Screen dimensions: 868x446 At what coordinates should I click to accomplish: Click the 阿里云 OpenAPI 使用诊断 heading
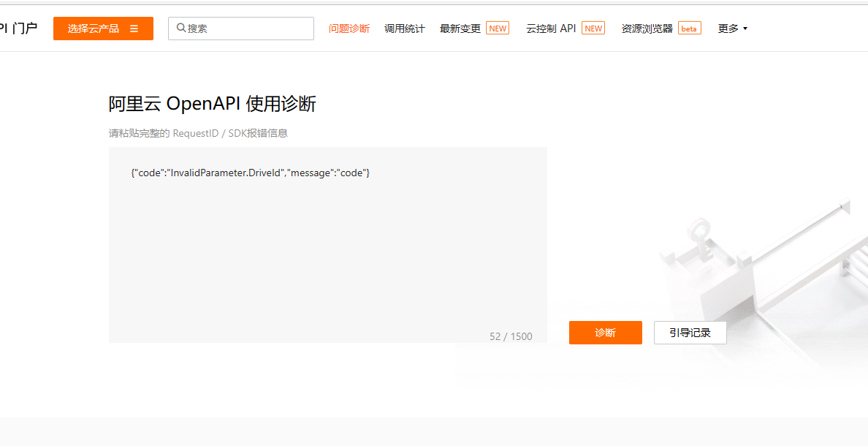pyautogui.click(x=212, y=104)
